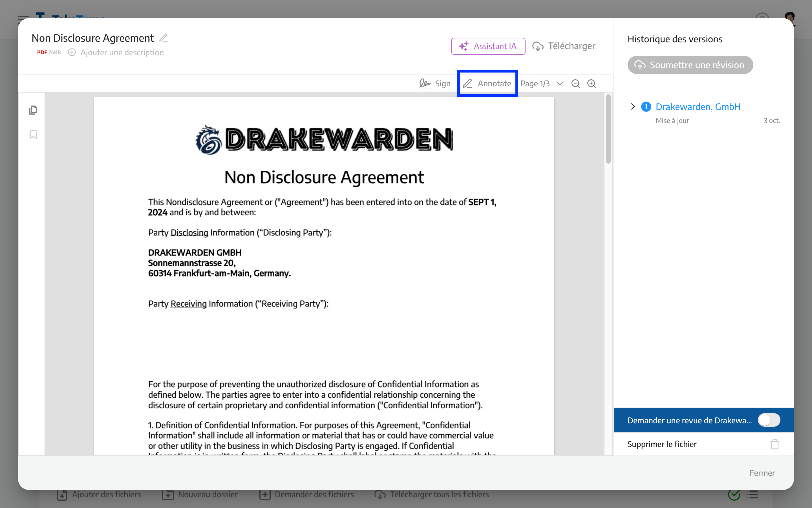The height and width of the screenshot is (508, 812).
Task: Click the Drakewarden logo in document
Action: tap(325, 139)
